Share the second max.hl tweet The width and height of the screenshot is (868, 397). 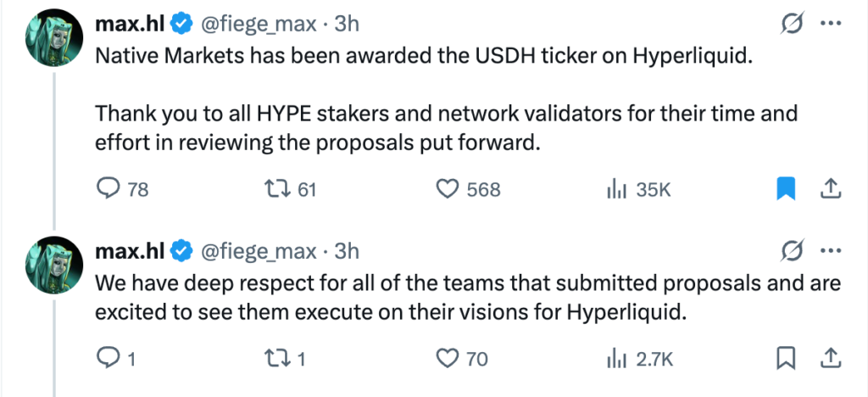[831, 359]
